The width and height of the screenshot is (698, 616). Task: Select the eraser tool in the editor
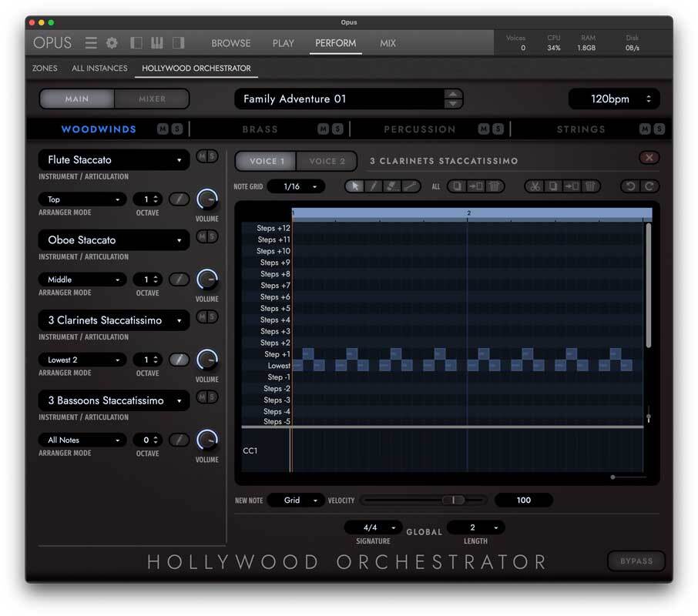(391, 186)
